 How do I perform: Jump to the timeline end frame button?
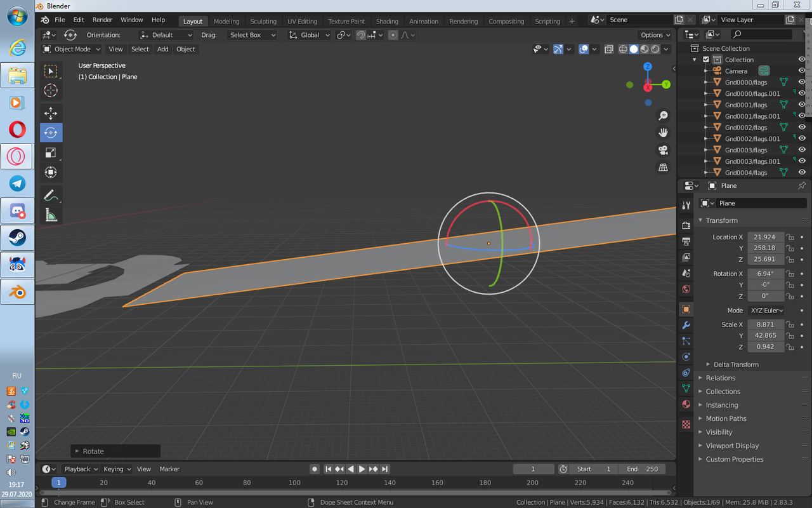click(x=384, y=469)
